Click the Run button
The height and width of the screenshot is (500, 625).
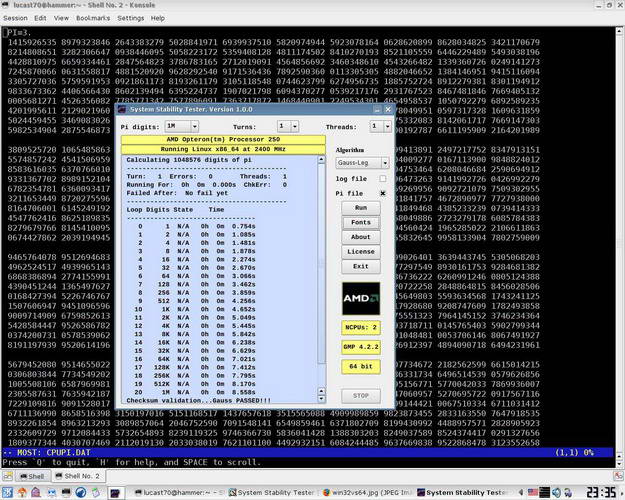(x=361, y=208)
